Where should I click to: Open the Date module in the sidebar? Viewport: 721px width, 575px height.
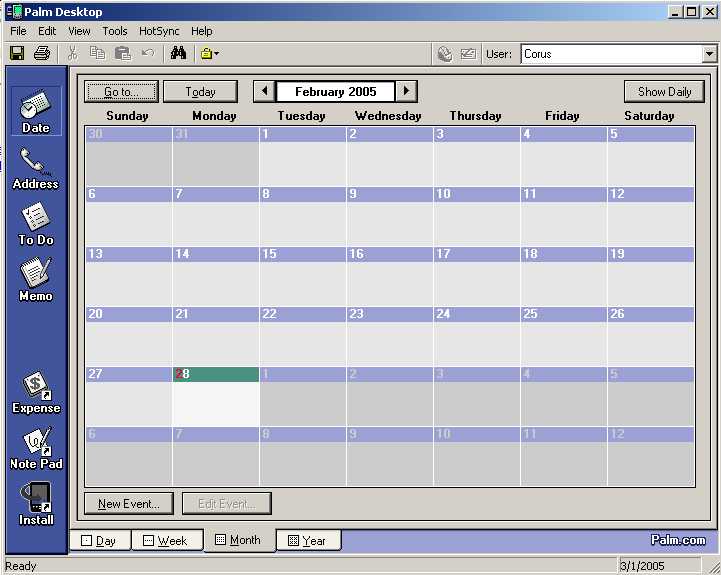(35, 111)
